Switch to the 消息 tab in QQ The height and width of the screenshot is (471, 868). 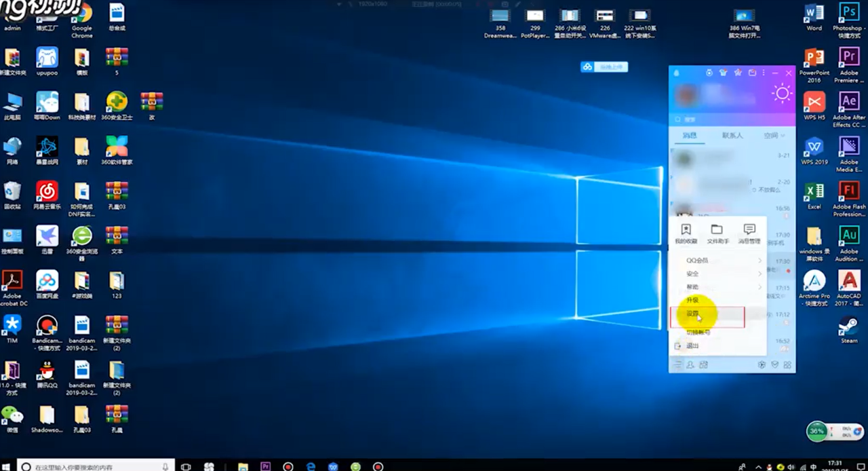click(690, 136)
